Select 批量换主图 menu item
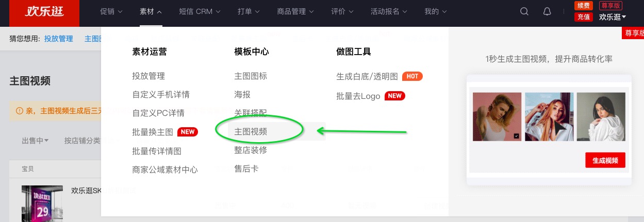This screenshot has height=222, width=644. point(153,132)
